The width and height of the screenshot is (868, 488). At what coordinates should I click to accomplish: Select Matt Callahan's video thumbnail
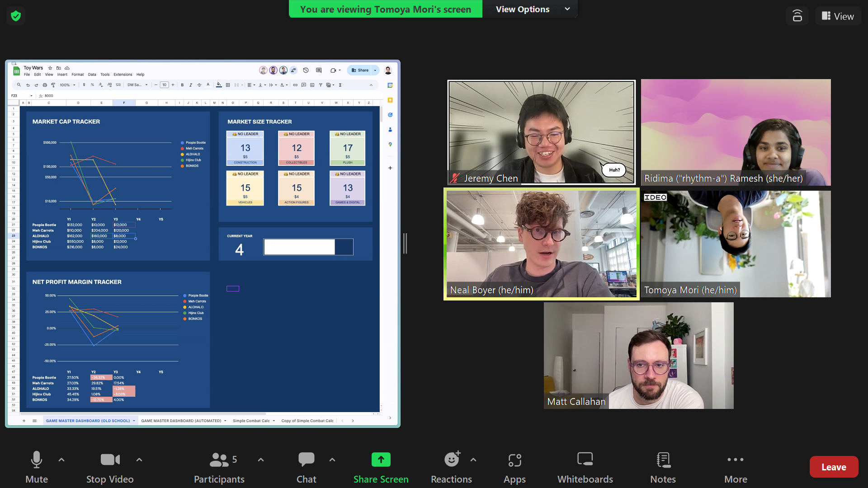638,356
